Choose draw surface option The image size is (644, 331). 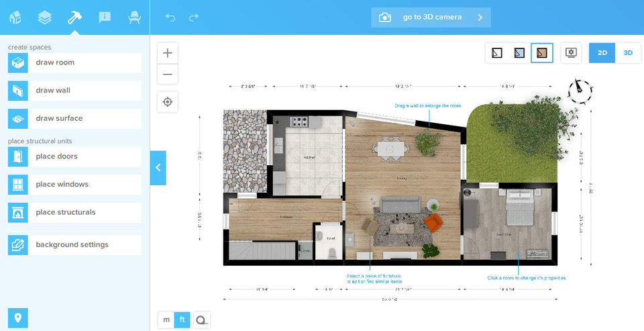(x=74, y=119)
